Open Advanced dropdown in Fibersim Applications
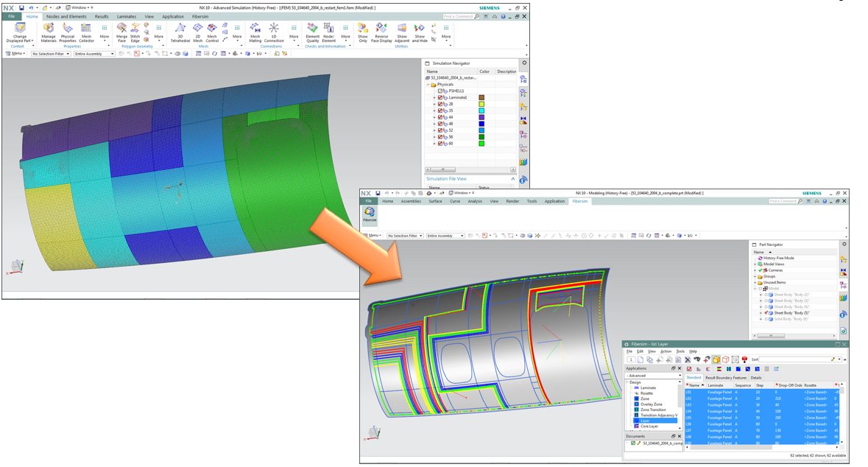Screen dimensions: 868x467 653,376
